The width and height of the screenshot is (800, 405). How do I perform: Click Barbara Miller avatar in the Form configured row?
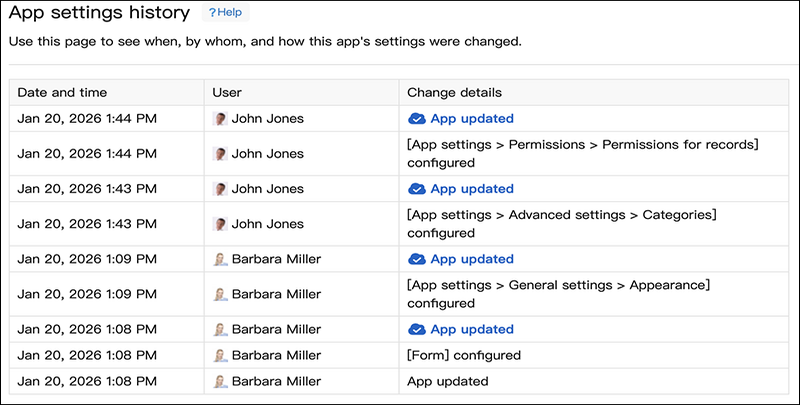tap(220, 355)
